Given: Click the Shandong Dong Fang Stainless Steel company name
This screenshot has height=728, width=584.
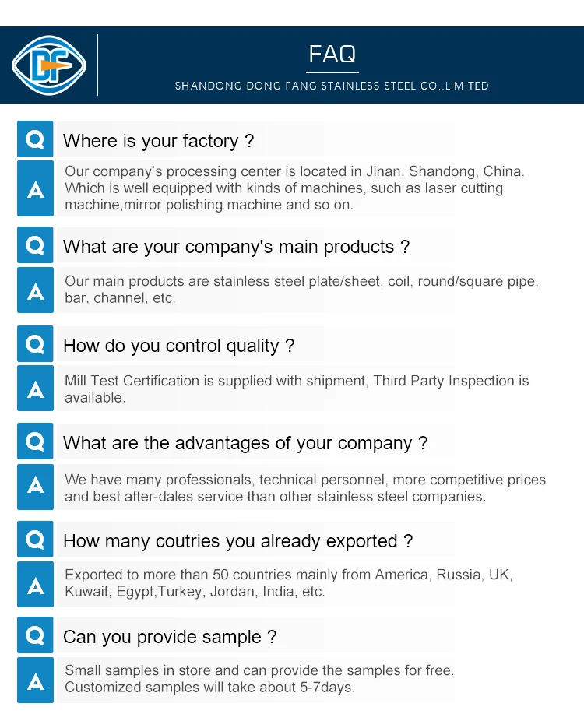Looking at the screenshot, I should pos(332,86).
